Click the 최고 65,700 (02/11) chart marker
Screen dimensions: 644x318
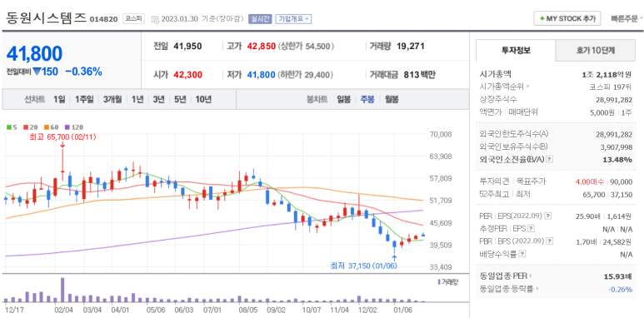tap(62, 137)
